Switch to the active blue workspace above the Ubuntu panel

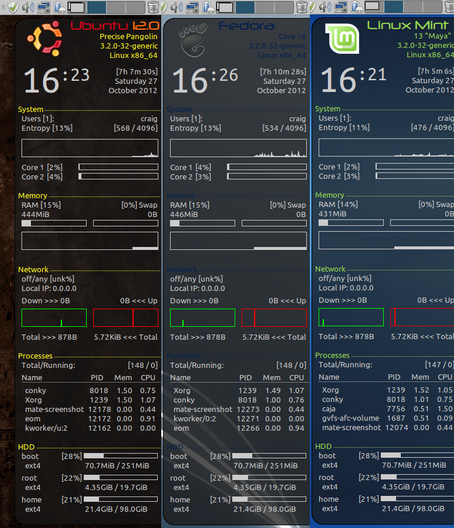97,7
